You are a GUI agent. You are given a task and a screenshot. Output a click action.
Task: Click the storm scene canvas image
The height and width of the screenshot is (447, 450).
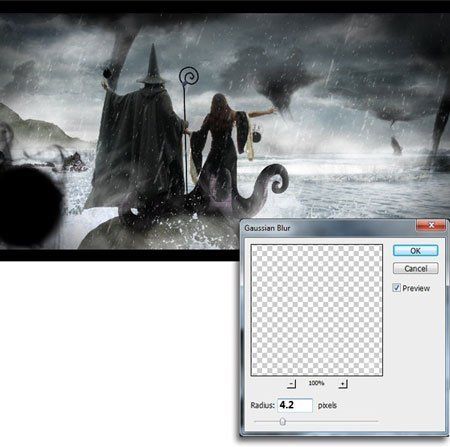click(x=225, y=131)
